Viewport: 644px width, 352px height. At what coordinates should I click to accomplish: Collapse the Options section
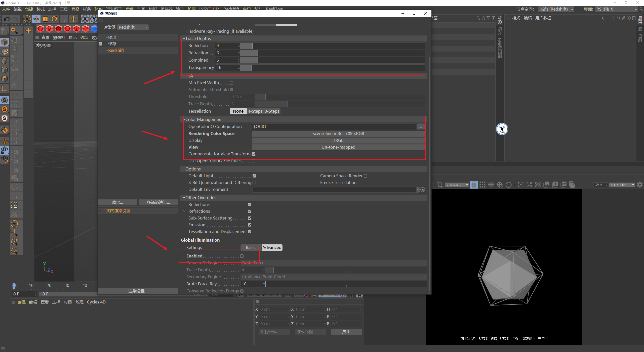(x=184, y=169)
